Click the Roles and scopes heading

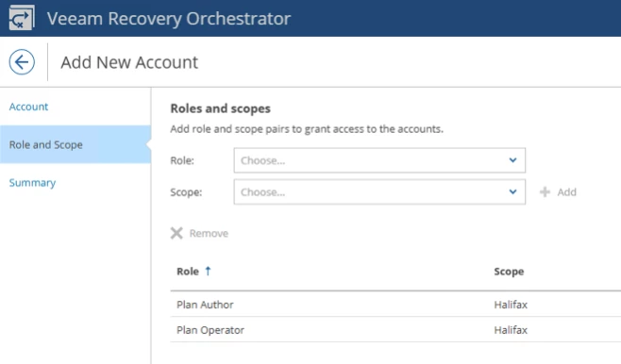click(220, 108)
